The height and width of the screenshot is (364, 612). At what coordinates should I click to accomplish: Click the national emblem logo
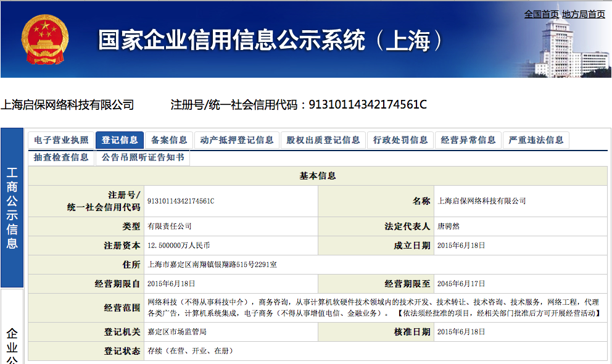point(44,39)
